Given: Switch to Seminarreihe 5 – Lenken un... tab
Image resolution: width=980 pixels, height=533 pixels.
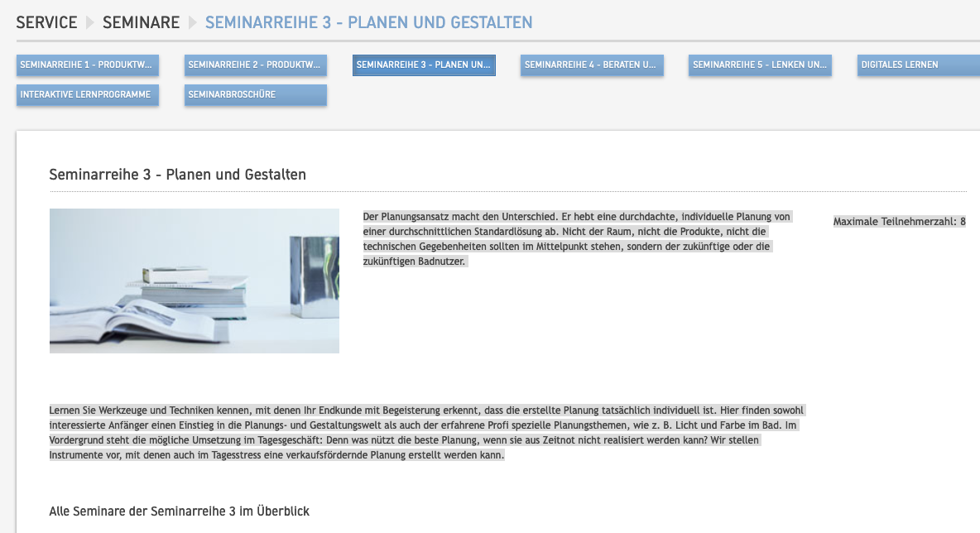Looking at the screenshot, I should click(760, 65).
